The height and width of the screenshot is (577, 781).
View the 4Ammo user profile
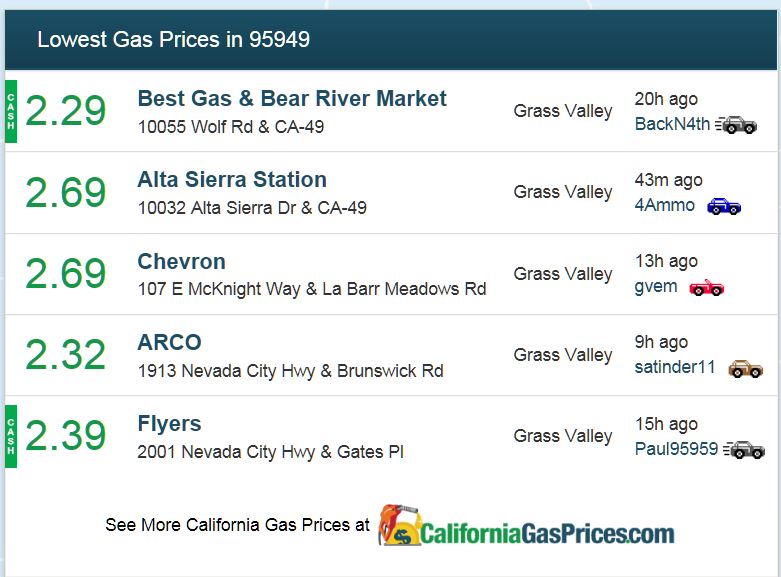point(664,205)
